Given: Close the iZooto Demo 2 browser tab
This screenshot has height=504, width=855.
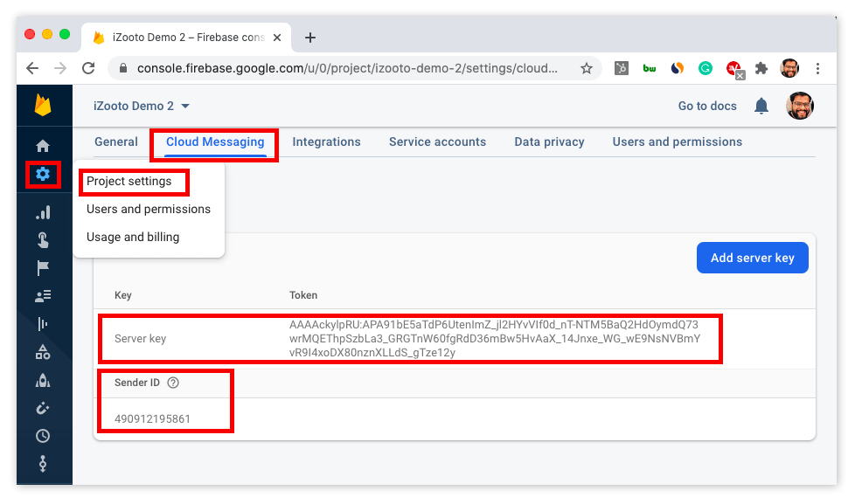Looking at the screenshot, I should click(x=277, y=38).
